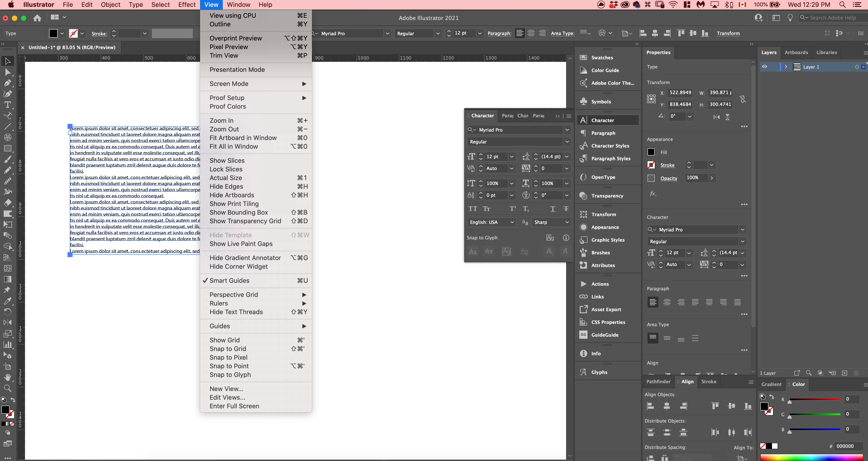
Task: Switch to the Artboards tab
Action: pos(796,53)
